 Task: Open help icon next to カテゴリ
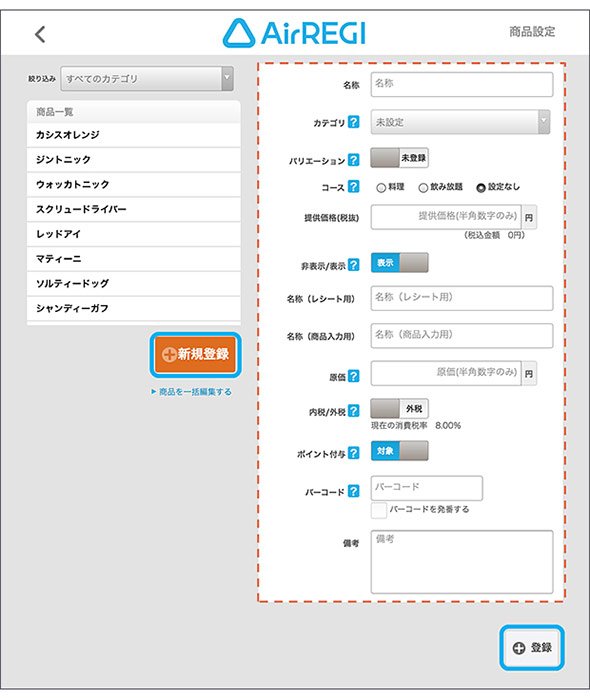point(354,122)
